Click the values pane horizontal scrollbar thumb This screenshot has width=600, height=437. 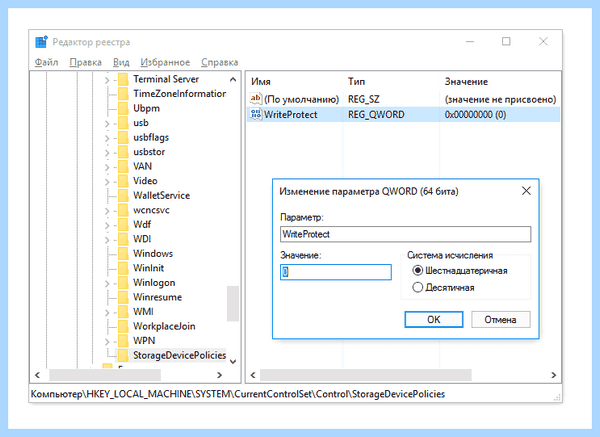click(x=365, y=375)
